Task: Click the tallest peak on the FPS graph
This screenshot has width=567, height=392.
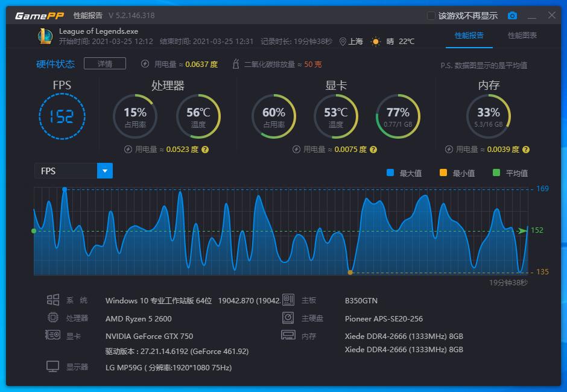Action: (x=65, y=190)
